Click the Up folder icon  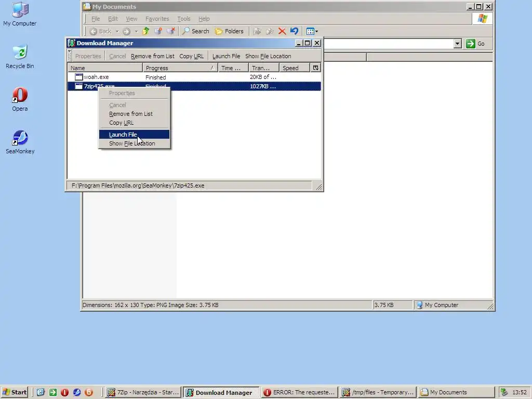click(x=145, y=31)
